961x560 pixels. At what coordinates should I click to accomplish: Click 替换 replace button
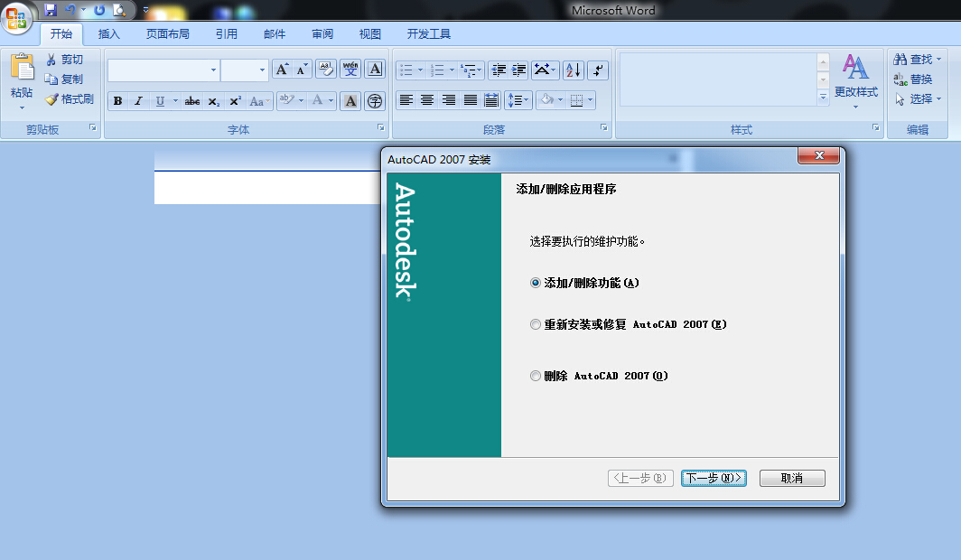click(913, 79)
